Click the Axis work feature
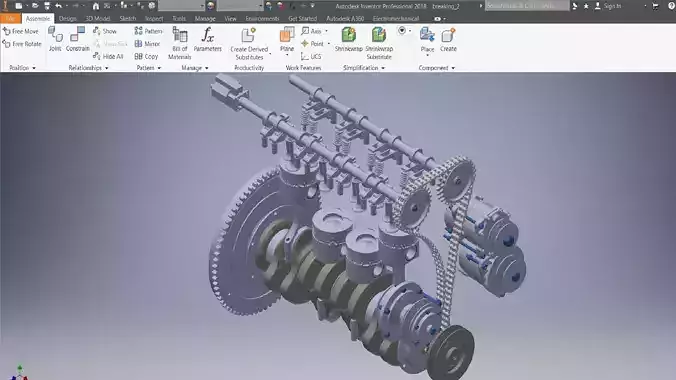676x380 pixels. click(x=311, y=31)
